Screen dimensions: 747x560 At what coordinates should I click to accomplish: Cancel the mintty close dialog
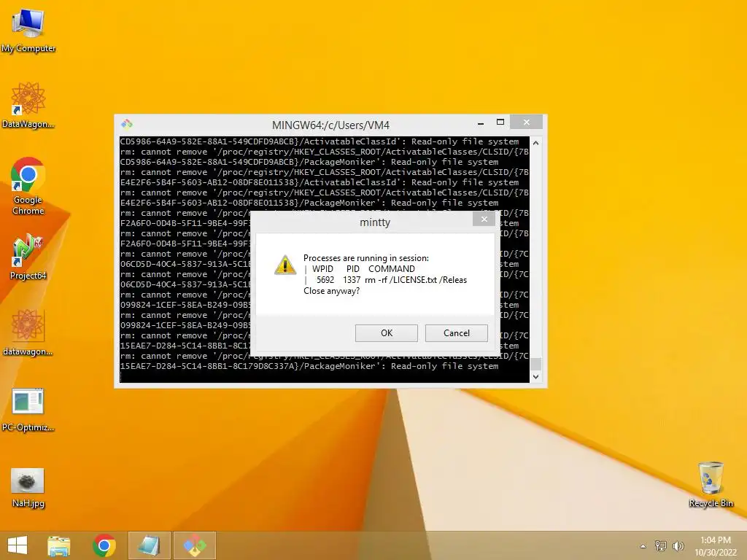pyautogui.click(x=457, y=332)
